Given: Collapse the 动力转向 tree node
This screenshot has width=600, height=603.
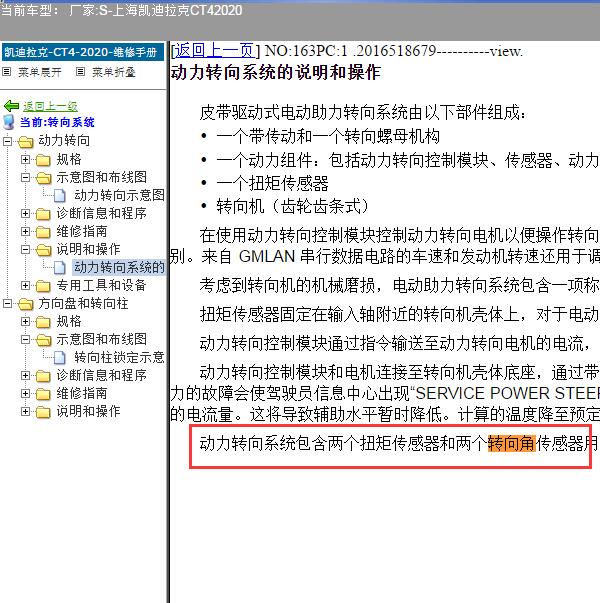Looking at the screenshot, I should click(7, 141).
